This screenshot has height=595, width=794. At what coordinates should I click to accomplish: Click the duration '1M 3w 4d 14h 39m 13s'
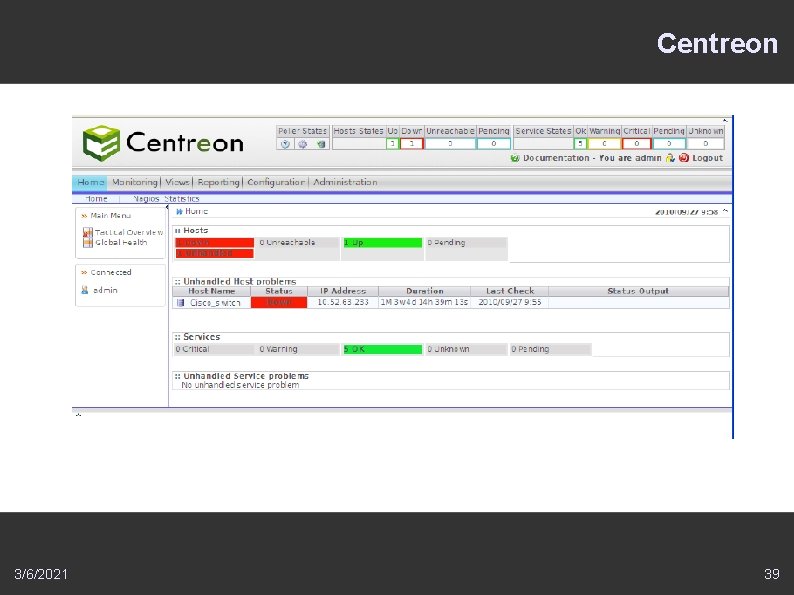424,302
